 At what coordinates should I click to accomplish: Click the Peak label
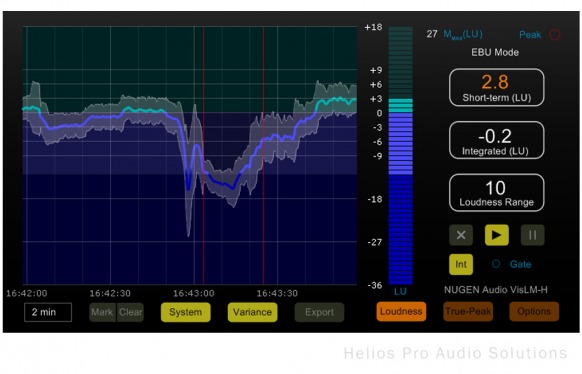[x=530, y=35]
